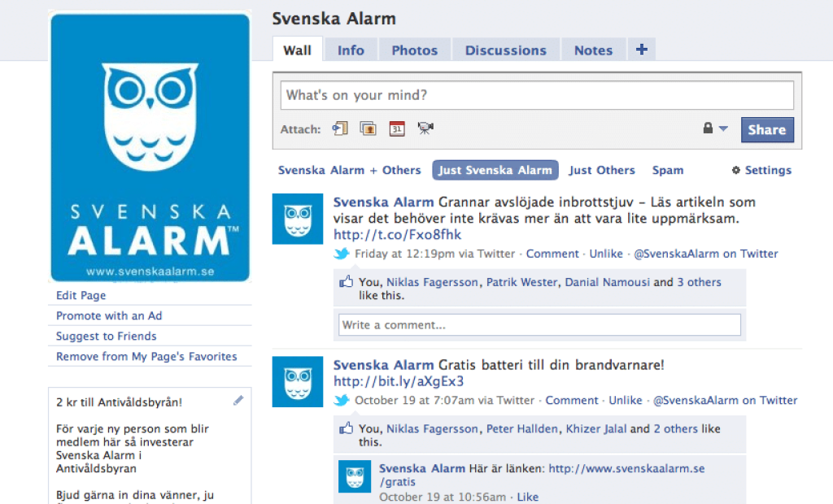This screenshot has width=833, height=504.
Task: Share the status update
Action: coord(766,128)
